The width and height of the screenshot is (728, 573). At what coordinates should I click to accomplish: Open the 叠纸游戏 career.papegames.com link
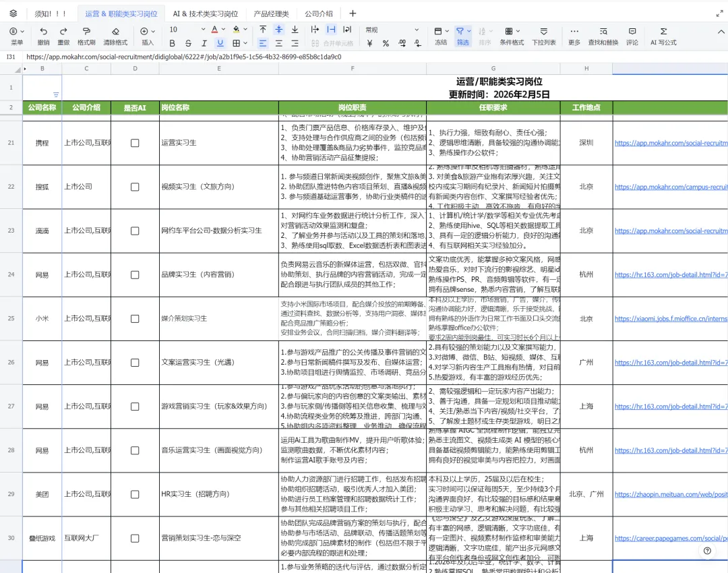tap(671, 538)
